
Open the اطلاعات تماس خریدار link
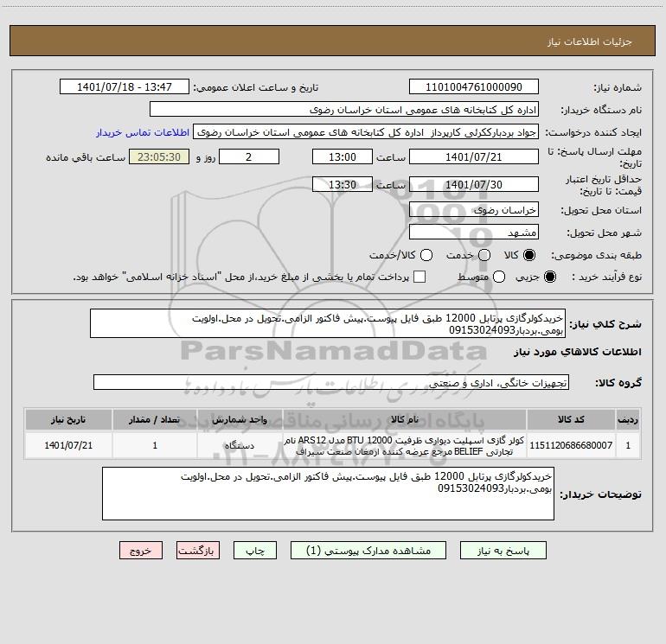[x=143, y=132]
